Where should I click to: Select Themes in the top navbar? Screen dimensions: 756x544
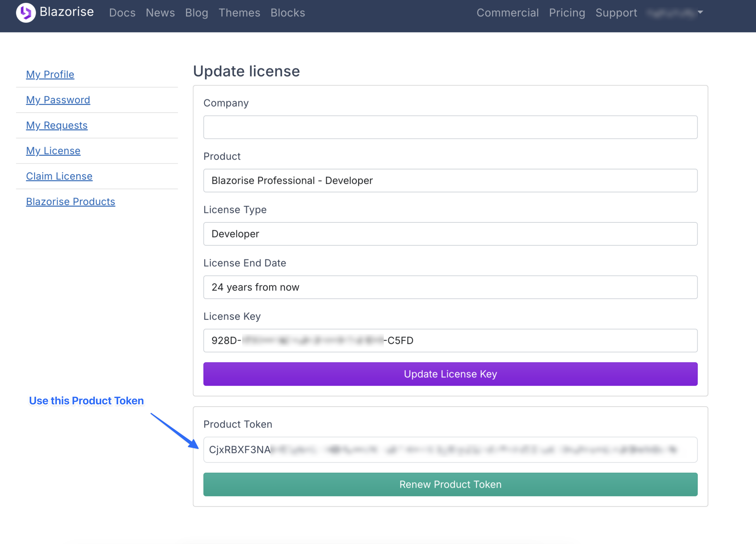click(x=239, y=13)
